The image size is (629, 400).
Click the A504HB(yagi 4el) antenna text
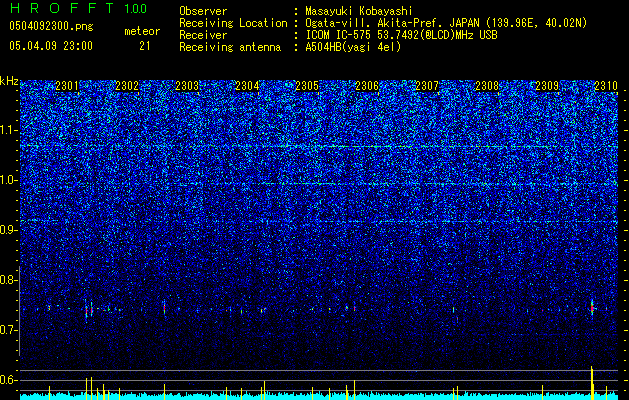tap(353, 47)
